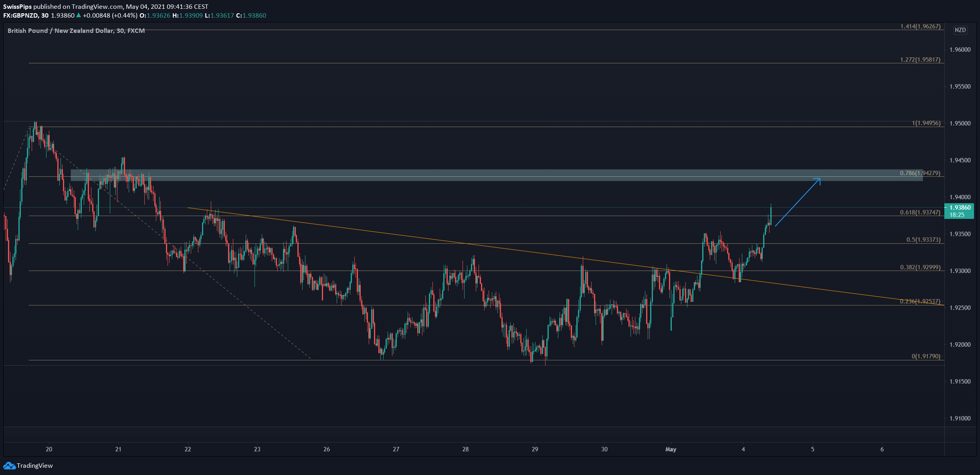Click date 23 on time axis
This screenshot has width=980, height=475.
(x=257, y=449)
